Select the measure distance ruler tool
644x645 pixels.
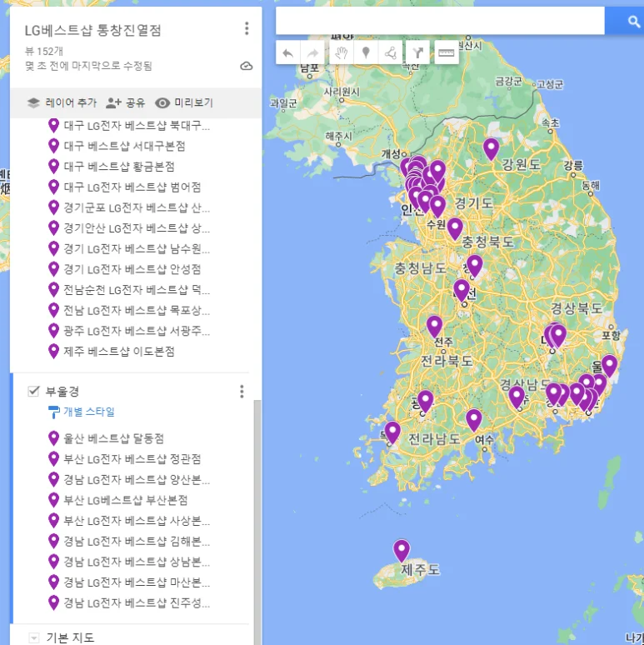[446, 52]
